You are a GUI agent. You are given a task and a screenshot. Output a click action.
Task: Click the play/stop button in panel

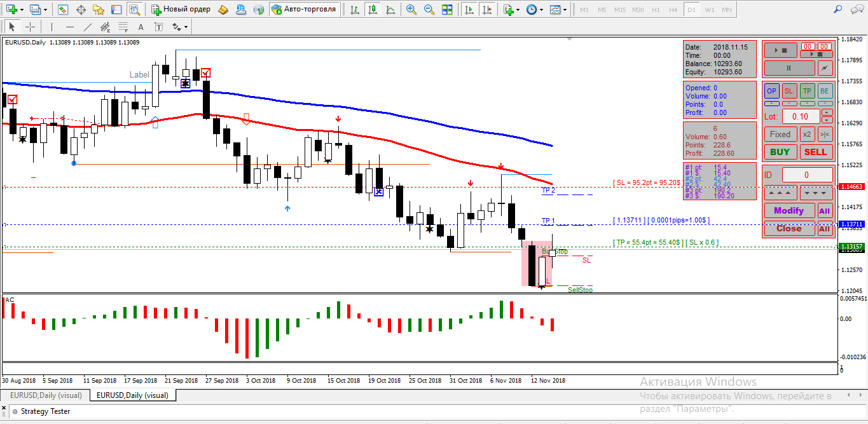[780, 50]
